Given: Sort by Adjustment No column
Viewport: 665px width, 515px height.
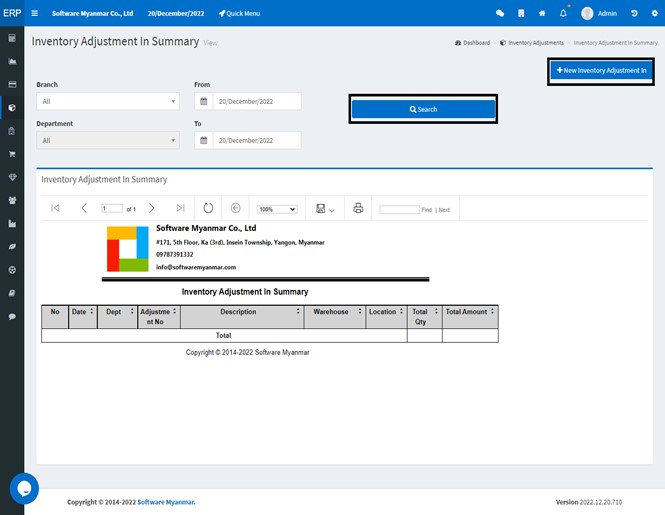Looking at the screenshot, I should [174, 311].
